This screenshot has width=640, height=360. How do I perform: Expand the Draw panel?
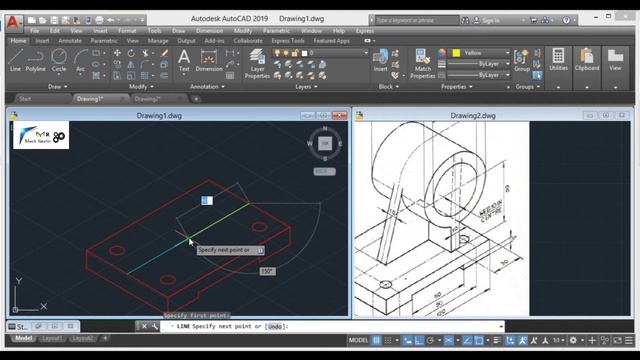[x=58, y=87]
